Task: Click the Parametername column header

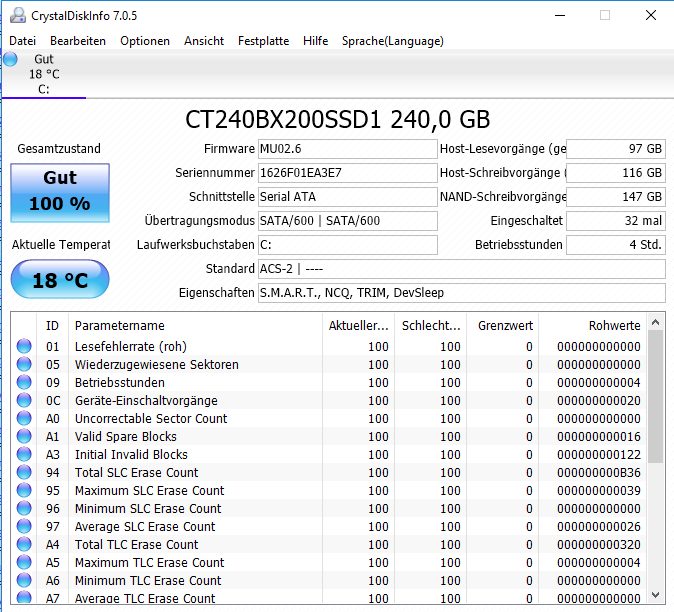Action: (195, 326)
